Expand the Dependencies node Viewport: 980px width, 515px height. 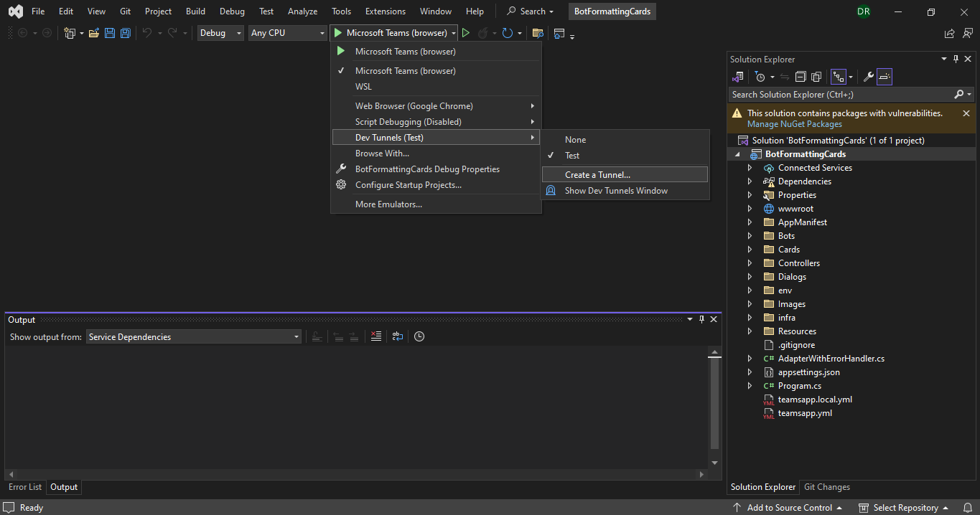(750, 181)
